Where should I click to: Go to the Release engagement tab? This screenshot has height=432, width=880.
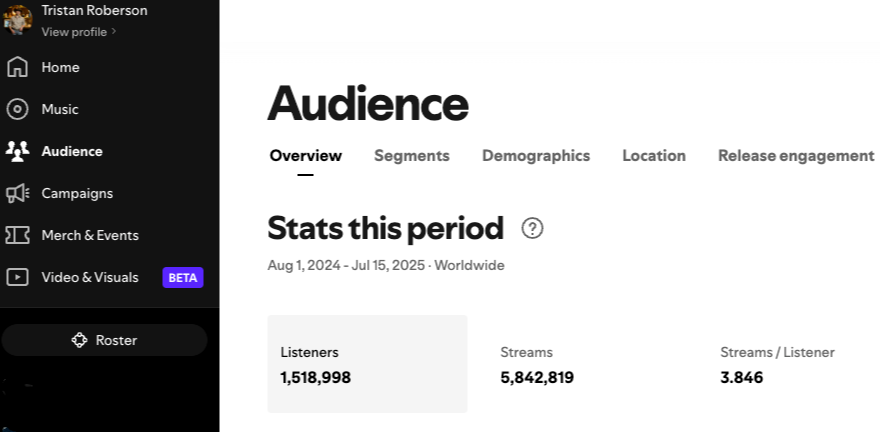[796, 156]
